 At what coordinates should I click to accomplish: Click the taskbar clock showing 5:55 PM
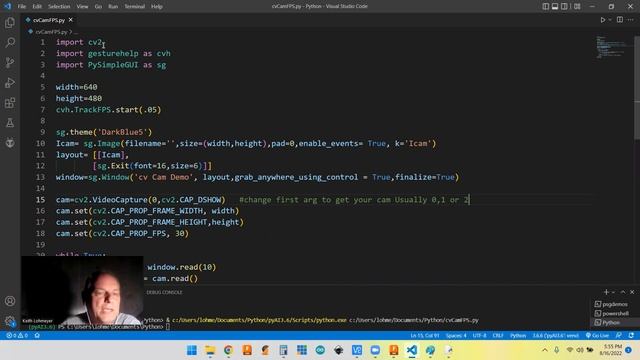coord(610,350)
